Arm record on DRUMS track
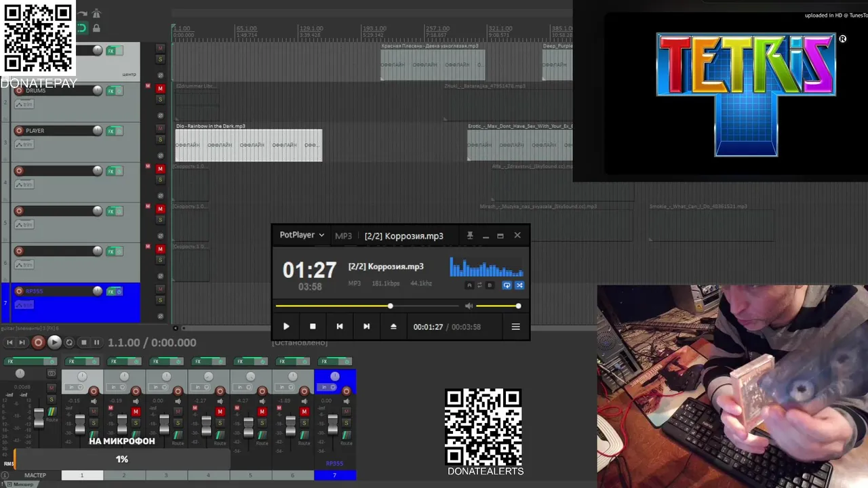The height and width of the screenshot is (488, 868). click(x=19, y=90)
